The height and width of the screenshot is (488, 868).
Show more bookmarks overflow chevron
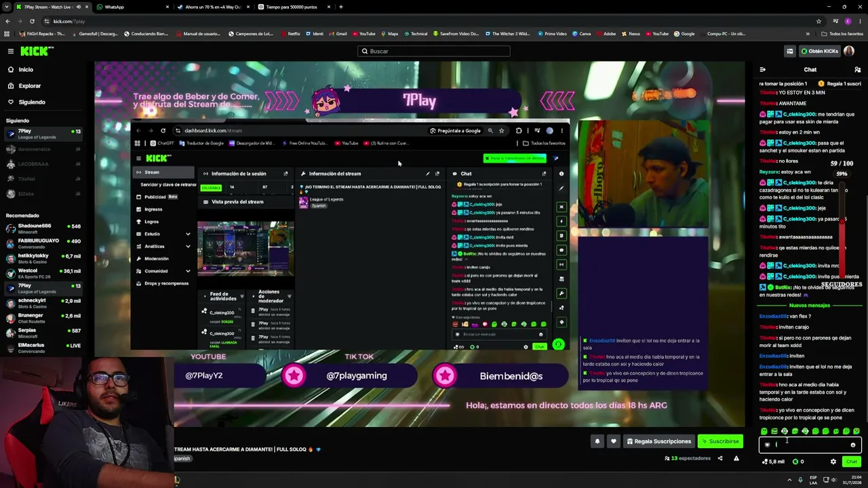point(808,34)
